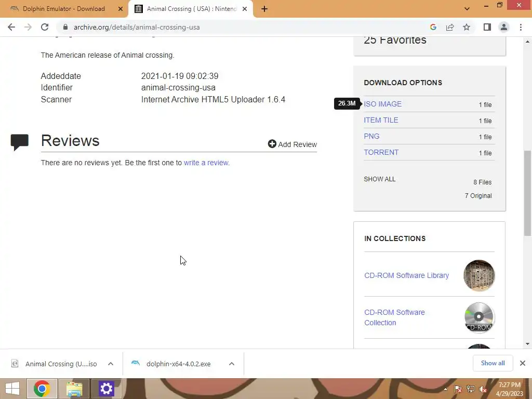532x399 pixels.
Task: Select the identifier 'animal-crossing-usa' text
Action: click(178, 87)
